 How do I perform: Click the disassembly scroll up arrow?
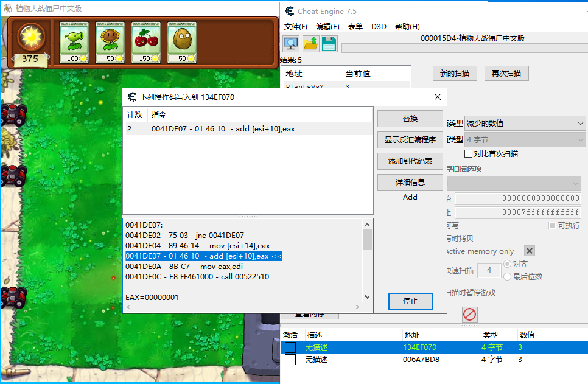[368, 225]
